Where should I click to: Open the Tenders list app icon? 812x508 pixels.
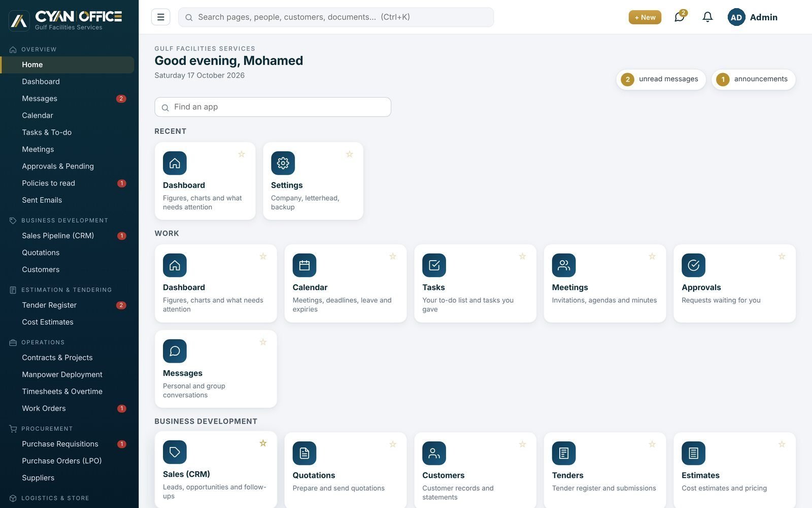click(x=564, y=453)
